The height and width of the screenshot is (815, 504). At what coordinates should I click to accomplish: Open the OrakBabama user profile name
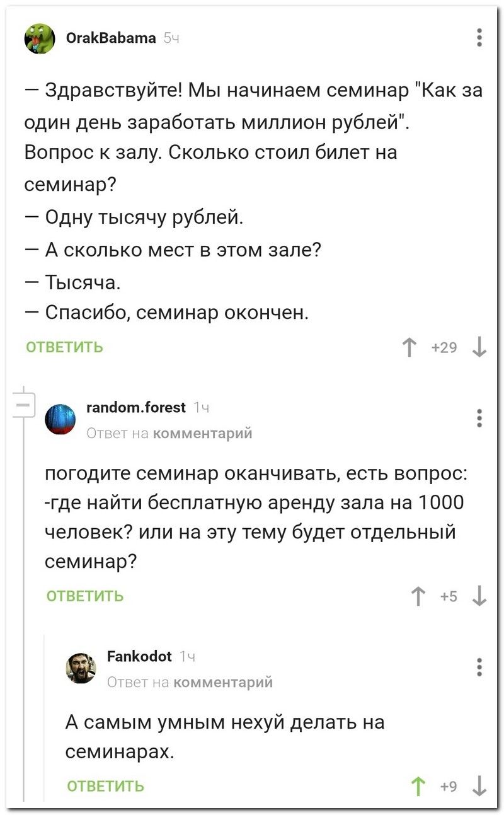(111, 38)
